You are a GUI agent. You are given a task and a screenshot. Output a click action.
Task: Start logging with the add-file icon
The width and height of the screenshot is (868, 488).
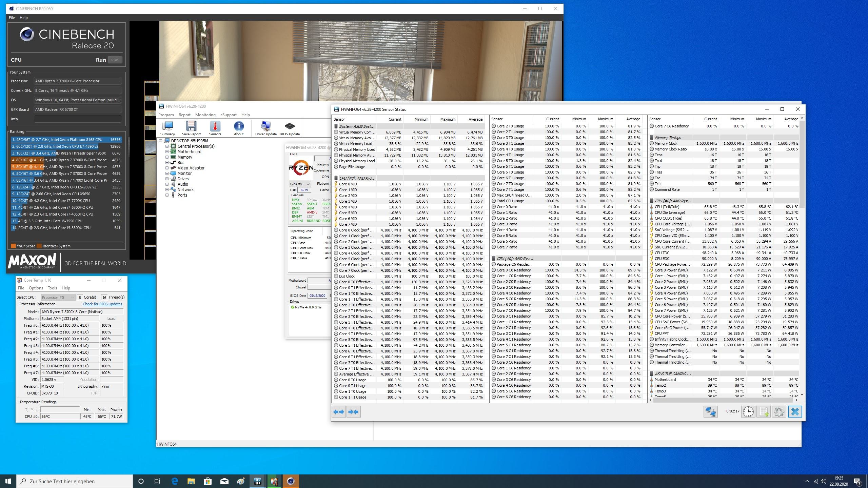click(x=764, y=412)
